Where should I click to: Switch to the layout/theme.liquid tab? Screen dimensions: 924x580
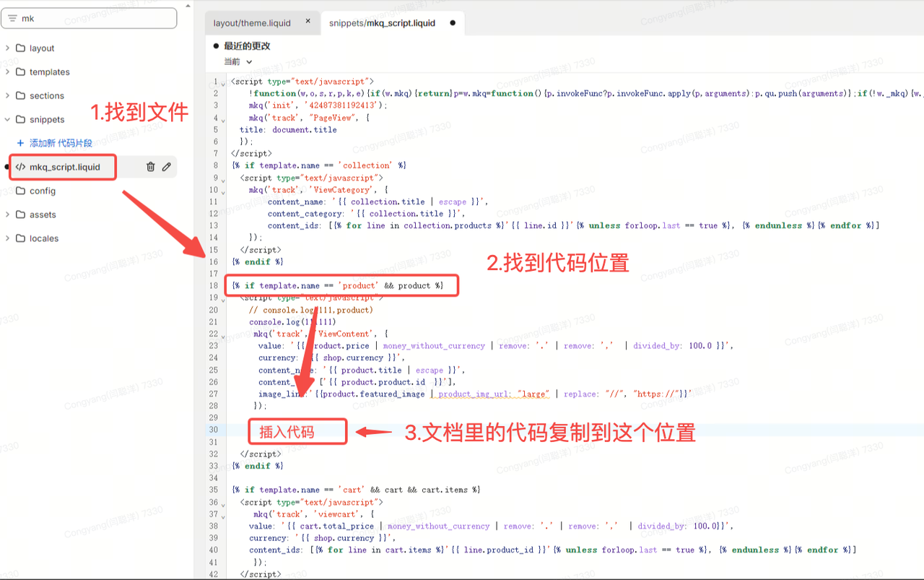252,23
